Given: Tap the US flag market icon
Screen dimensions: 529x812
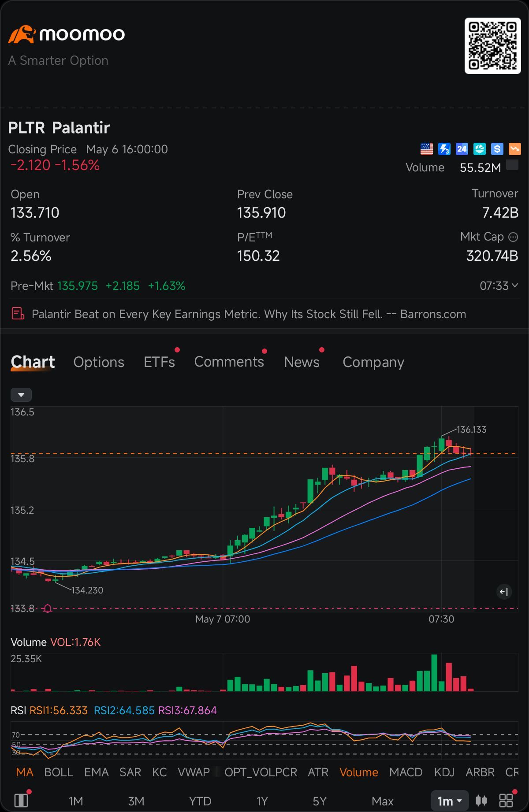Looking at the screenshot, I should coord(427,149).
